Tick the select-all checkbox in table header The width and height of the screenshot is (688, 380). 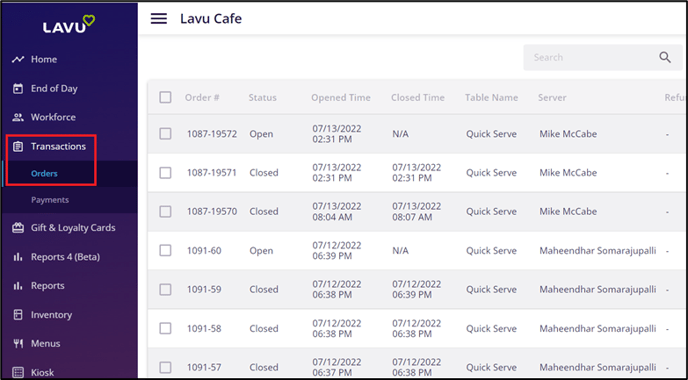pos(165,97)
